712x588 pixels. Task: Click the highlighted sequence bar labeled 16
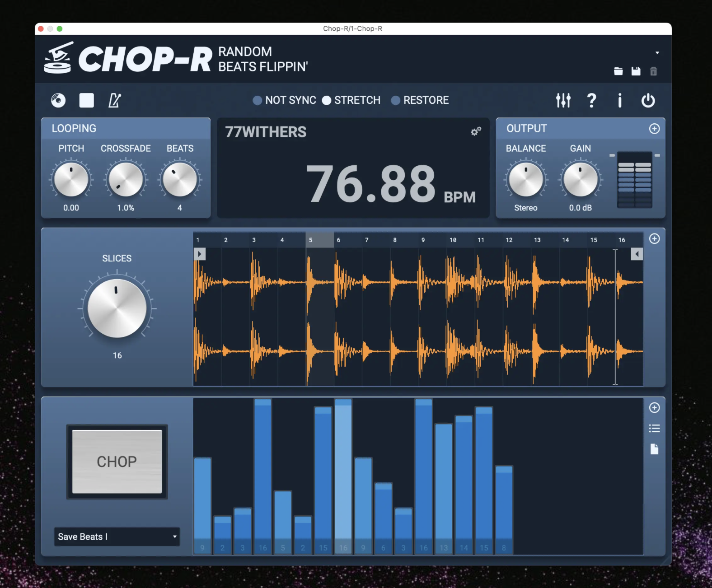pos(343,476)
